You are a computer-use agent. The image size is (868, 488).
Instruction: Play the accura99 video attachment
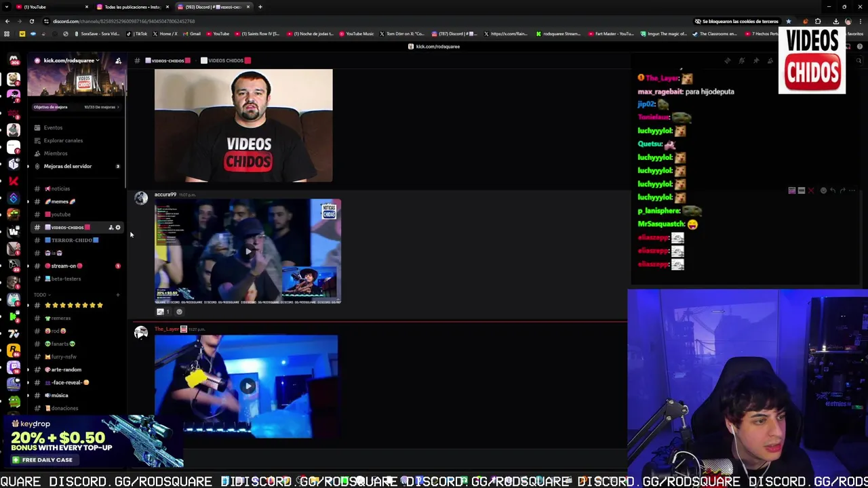[x=248, y=251]
